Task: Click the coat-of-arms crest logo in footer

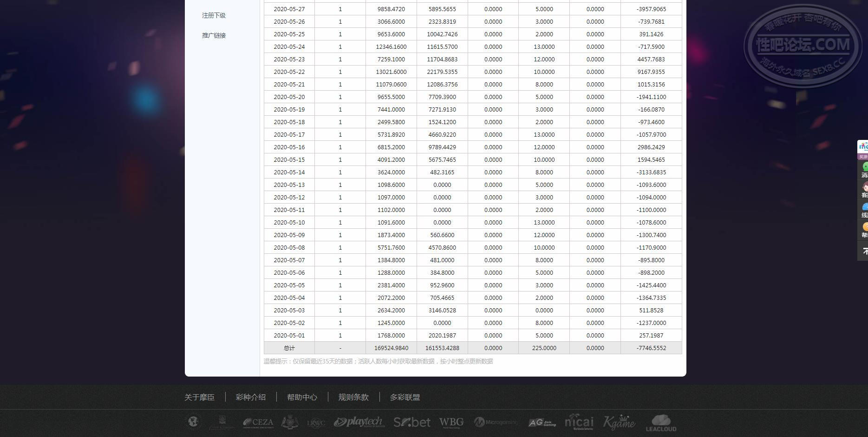Action: click(x=290, y=422)
